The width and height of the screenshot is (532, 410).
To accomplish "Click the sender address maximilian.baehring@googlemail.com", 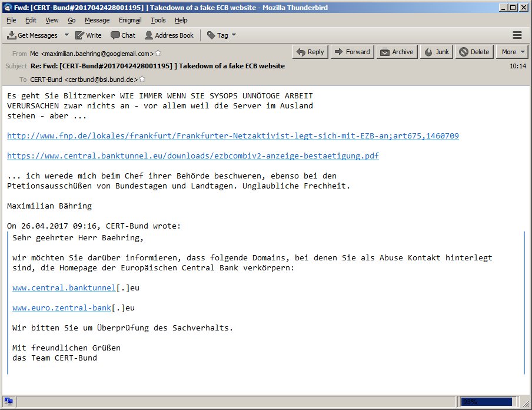I will (92, 54).
